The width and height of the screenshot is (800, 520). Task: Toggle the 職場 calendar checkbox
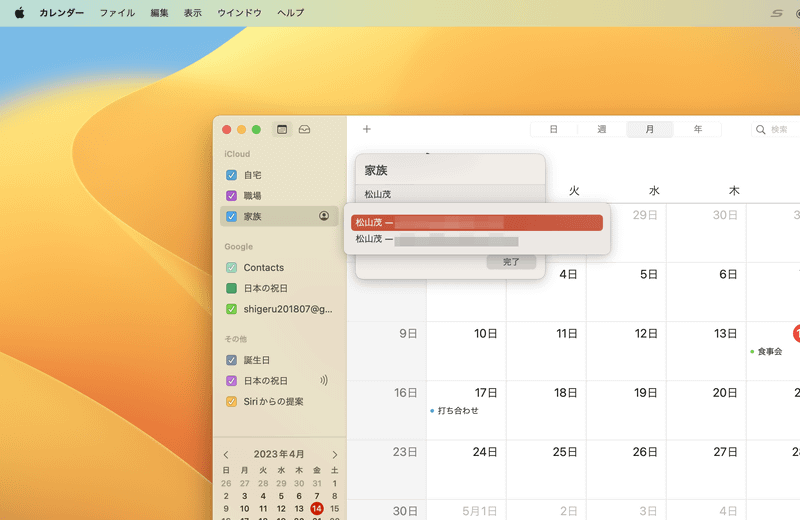pyautogui.click(x=231, y=195)
